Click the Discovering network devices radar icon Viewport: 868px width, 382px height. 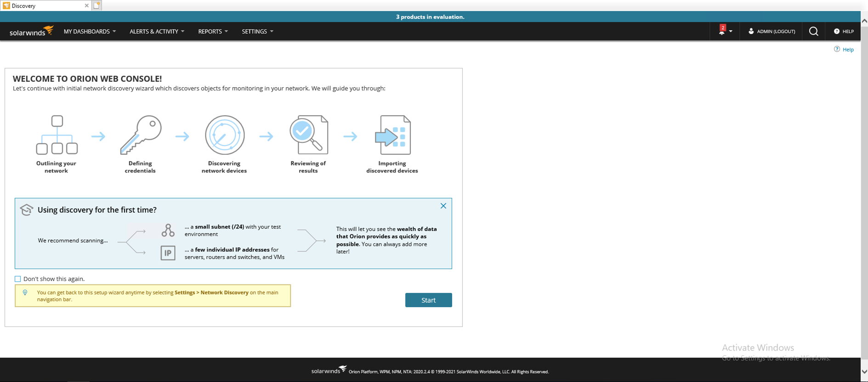click(224, 135)
